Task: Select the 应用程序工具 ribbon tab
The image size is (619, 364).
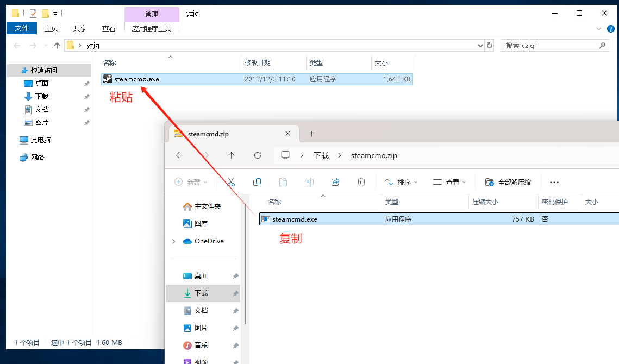Action: click(x=152, y=28)
